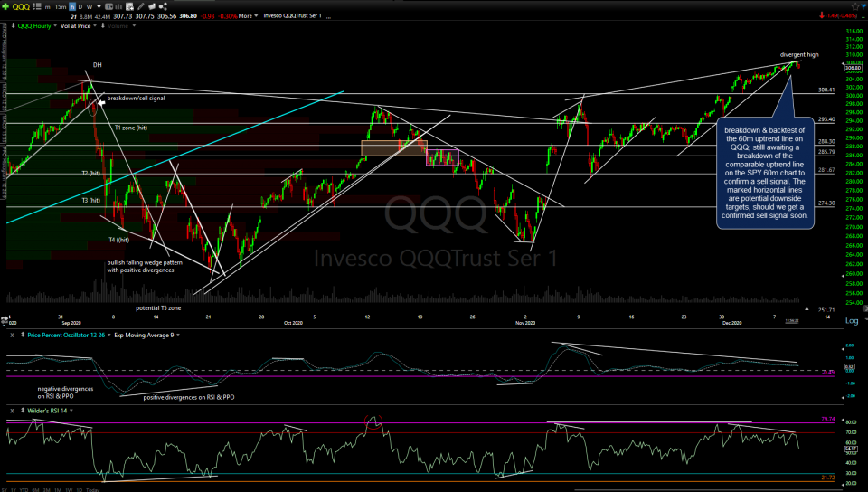Switch to the 15m timeframe
The image size is (868, 492).
coord(61,6)
